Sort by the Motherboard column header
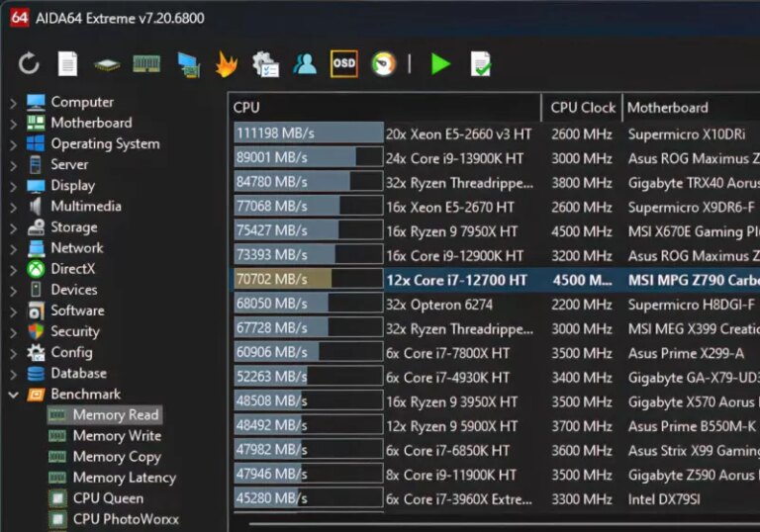 point(692,108)
